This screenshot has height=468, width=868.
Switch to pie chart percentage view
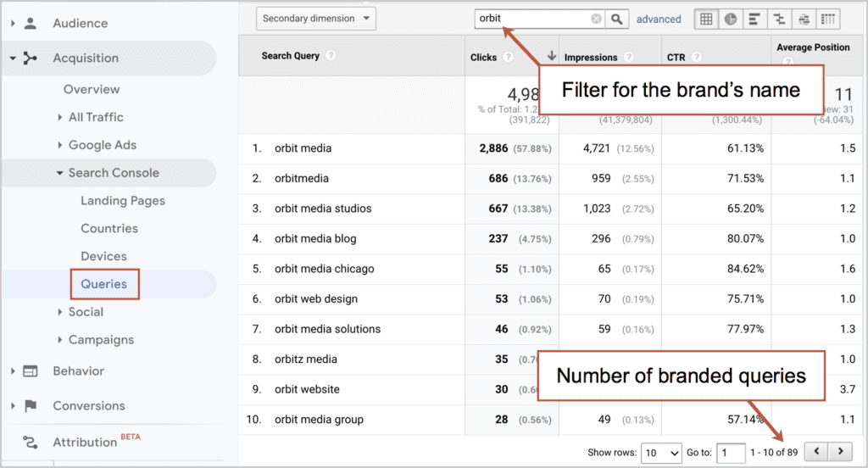(x=730, y=19)
